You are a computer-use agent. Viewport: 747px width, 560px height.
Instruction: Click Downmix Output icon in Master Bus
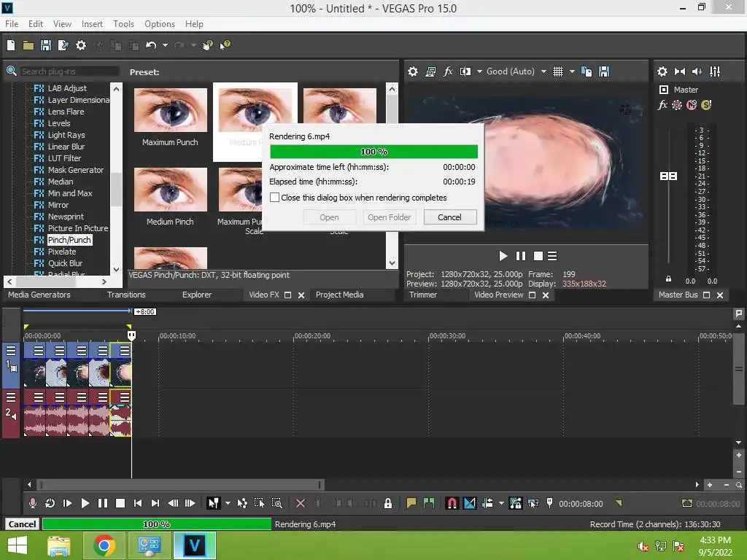click(680, 71)
